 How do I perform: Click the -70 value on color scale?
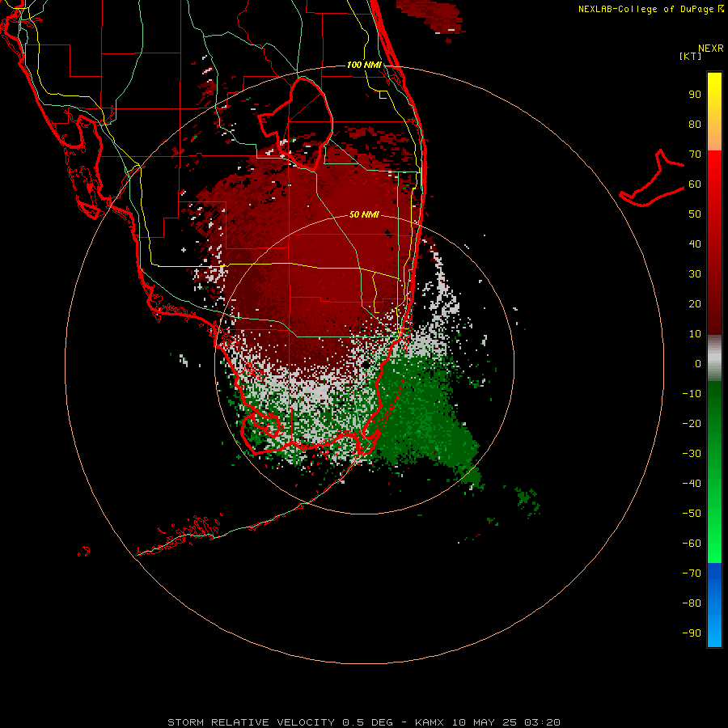pos(692,573)
